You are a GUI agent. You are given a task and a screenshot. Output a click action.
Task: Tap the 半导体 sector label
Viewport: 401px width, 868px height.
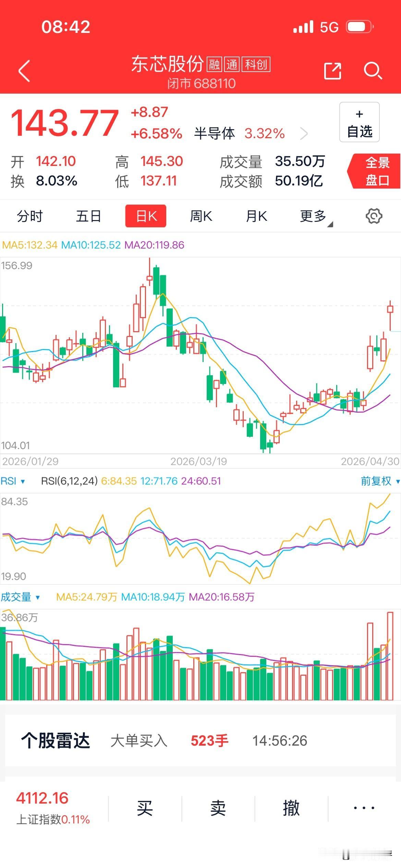(x=215, y=133)
